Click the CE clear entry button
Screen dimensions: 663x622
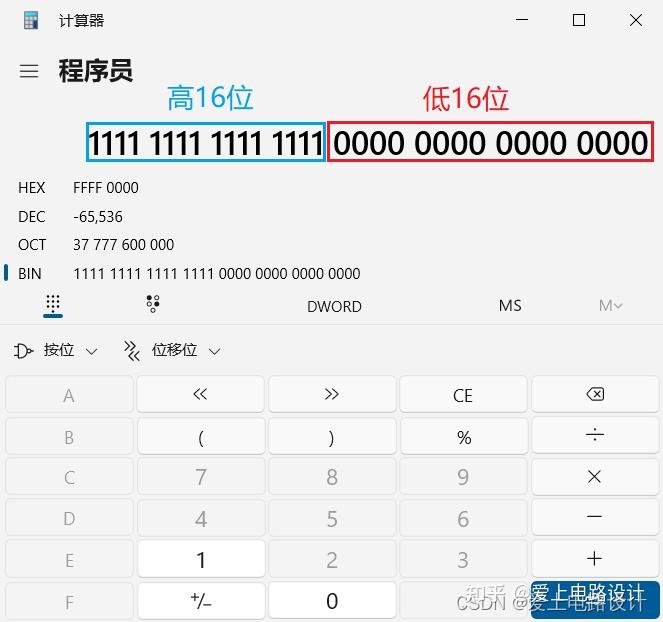coord(463,395)
